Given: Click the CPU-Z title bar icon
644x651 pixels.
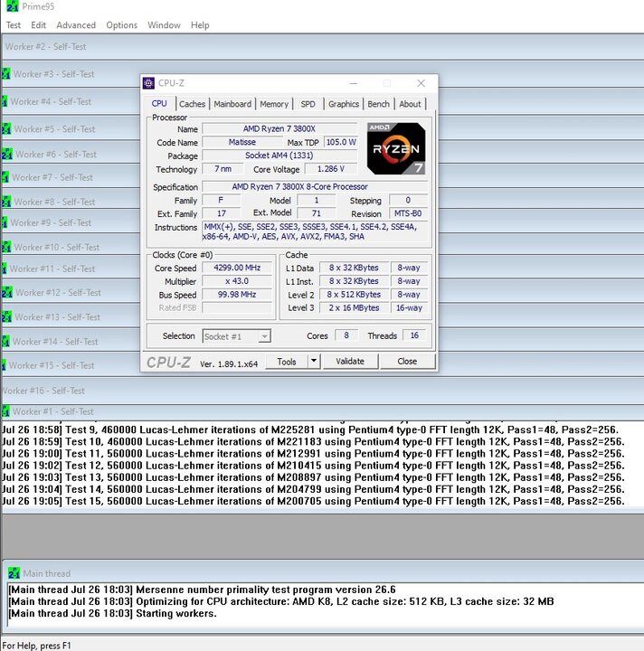Looking at the screenshot, I should tap(148, 83).
